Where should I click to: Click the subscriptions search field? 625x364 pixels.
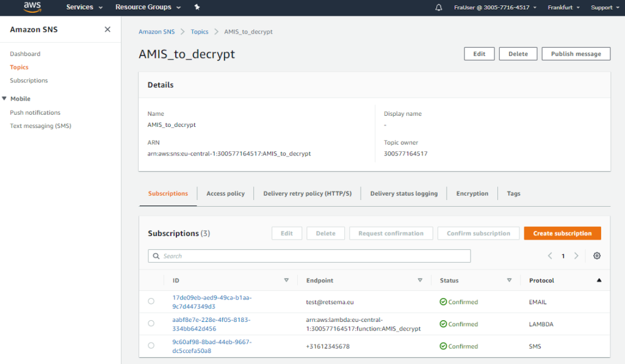tap(309, 256)
